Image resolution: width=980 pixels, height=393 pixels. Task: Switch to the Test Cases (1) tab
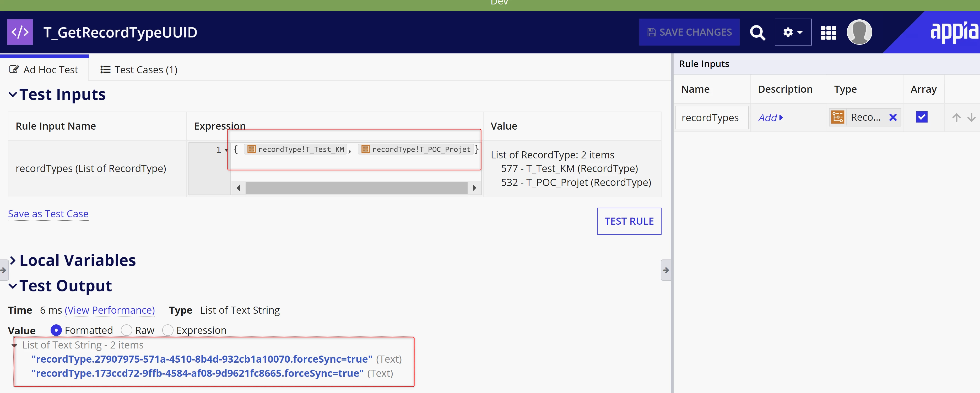coord(139,70)
